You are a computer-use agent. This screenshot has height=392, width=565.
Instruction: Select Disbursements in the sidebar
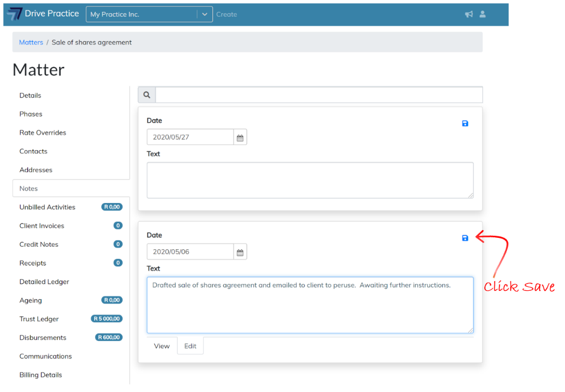click(x=43, y=338)
